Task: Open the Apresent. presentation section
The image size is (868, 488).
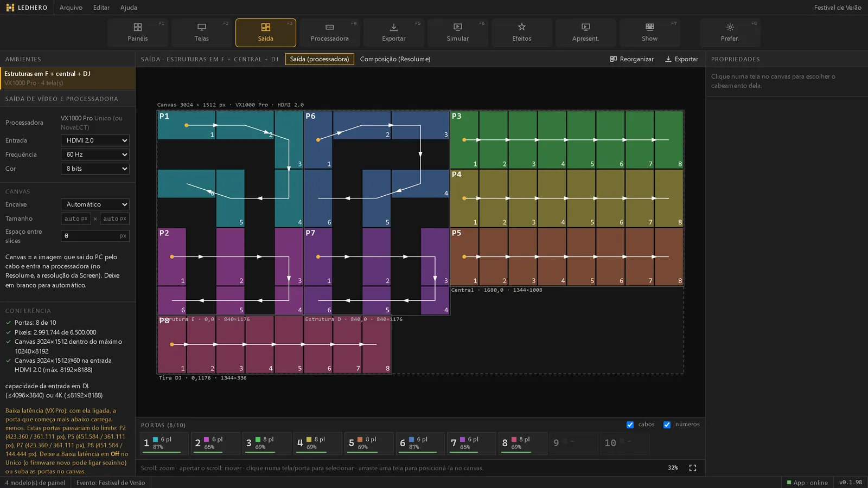Action: (586, 33)
